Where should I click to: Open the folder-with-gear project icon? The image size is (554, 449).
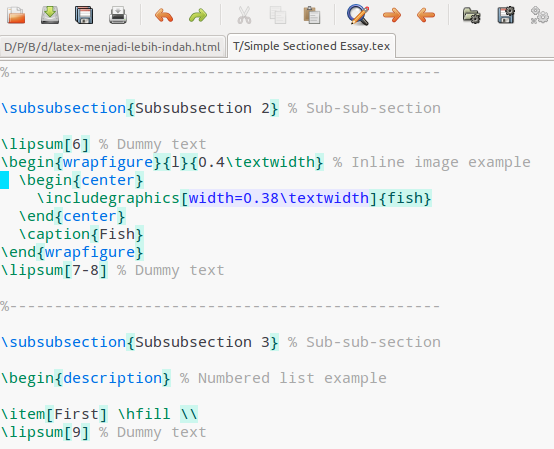[x=472, y=15]
